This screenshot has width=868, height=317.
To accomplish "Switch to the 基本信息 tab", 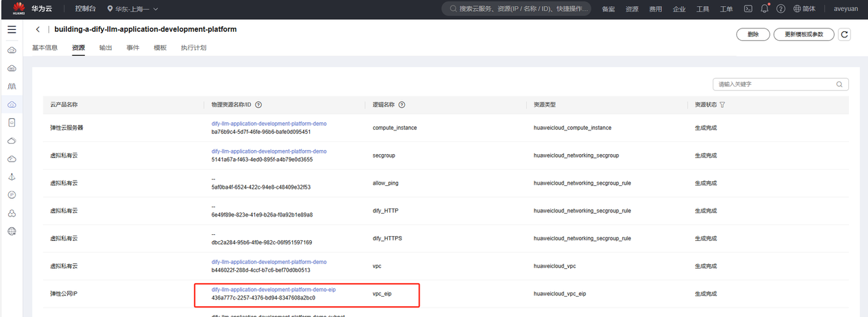I will pos(45,48).
